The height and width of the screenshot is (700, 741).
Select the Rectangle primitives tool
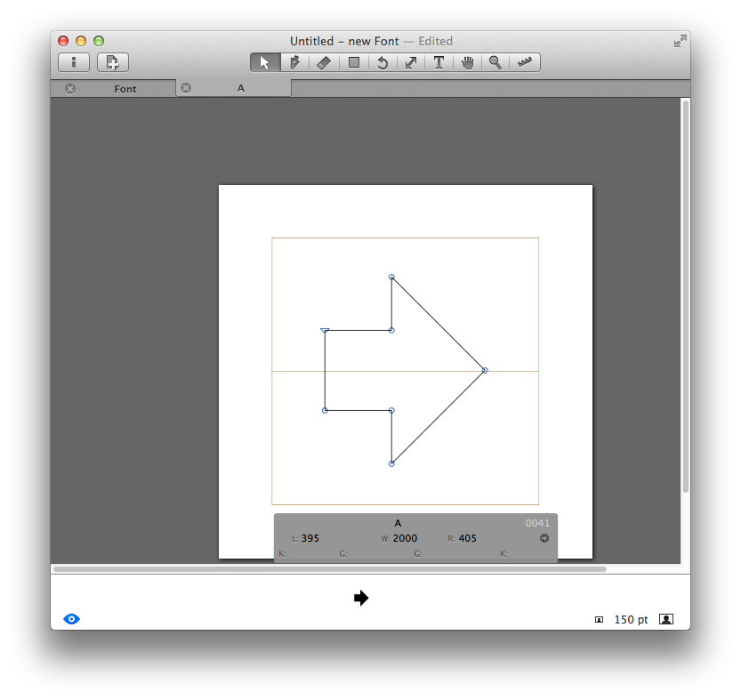(353, 62)
